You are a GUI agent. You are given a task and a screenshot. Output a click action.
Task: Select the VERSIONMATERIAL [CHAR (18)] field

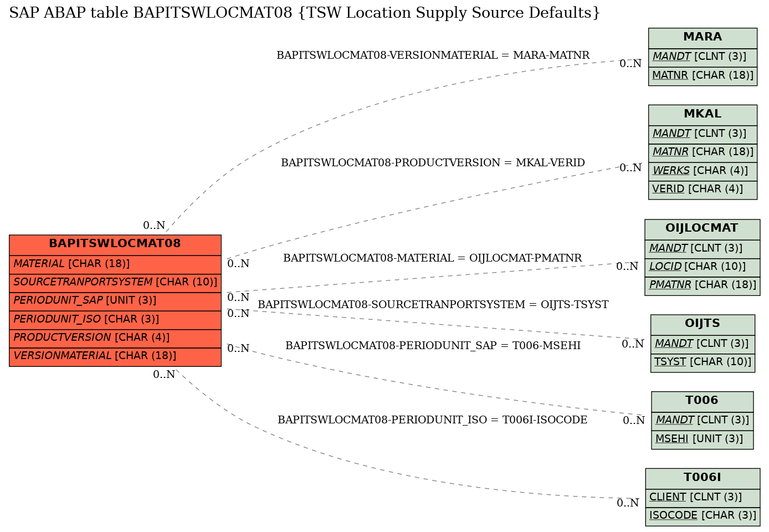click(x=115, y=356)
